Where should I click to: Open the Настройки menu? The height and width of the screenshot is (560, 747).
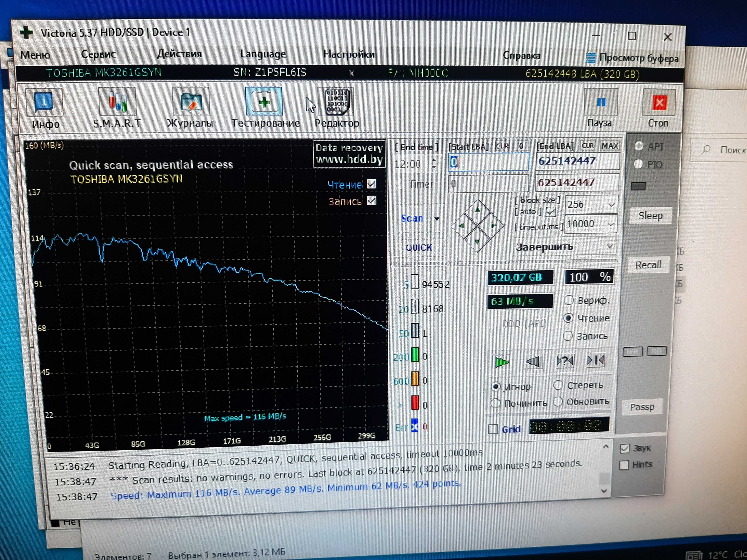pos(349,54)
